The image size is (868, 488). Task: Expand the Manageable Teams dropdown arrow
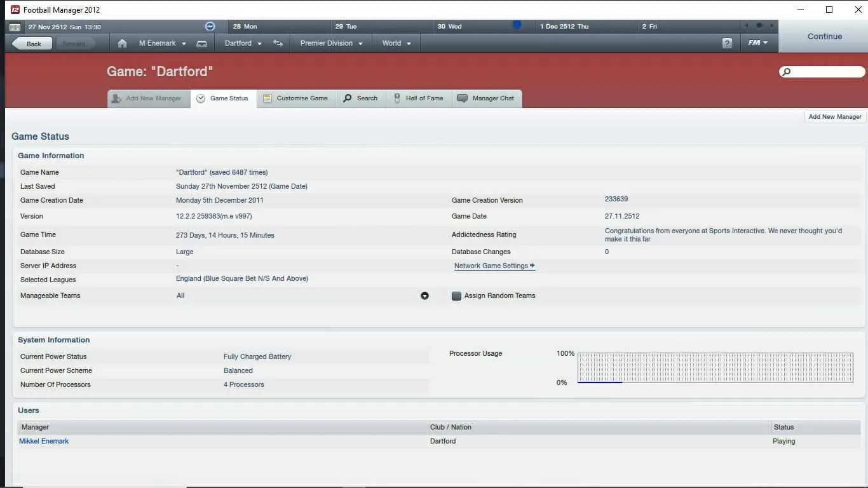(424, 295)
